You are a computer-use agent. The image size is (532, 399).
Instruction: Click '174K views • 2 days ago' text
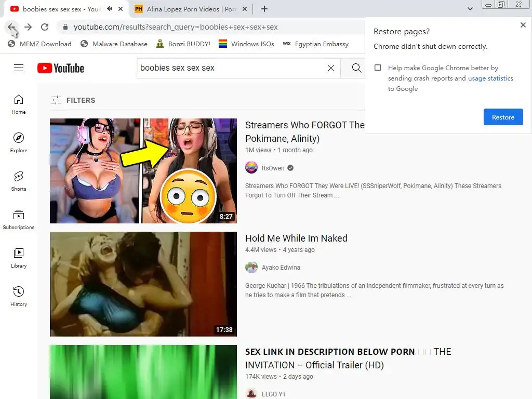(x=279, y=377)
